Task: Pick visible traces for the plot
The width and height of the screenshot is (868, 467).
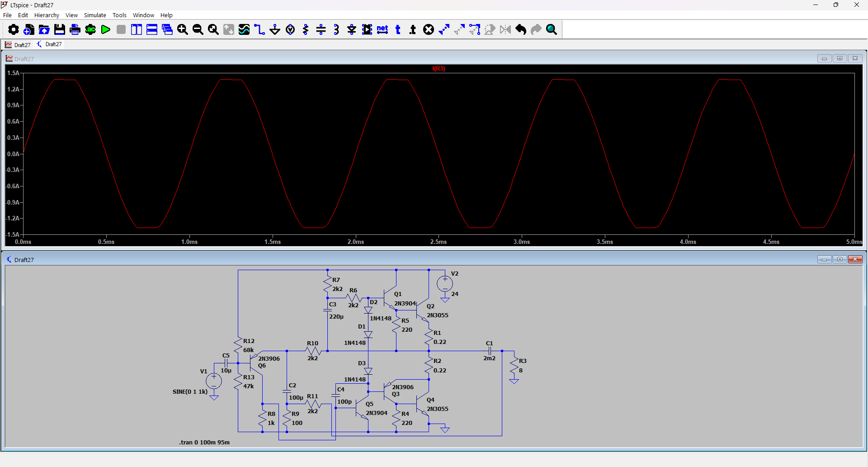Action: pyautogui.click(x=244, y=30)
